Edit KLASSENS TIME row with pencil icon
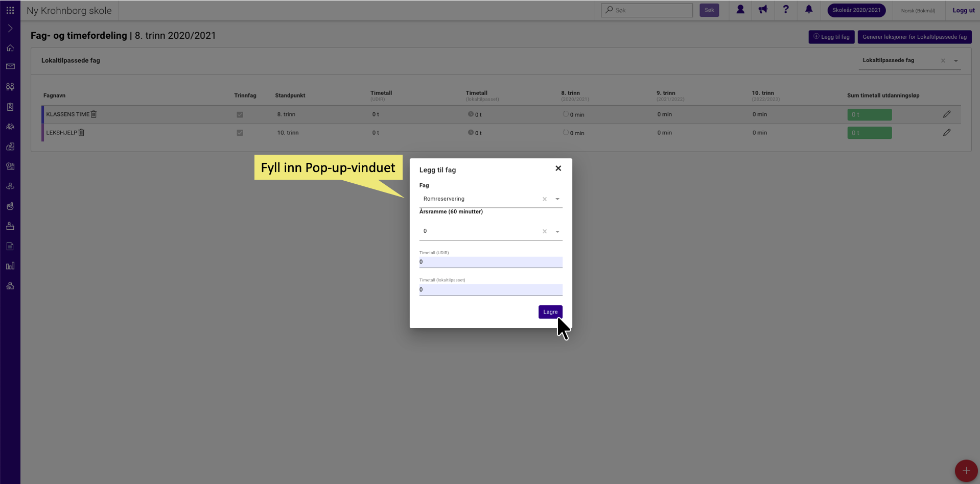Viewport: 980px width, 484px height. pos(947,114)
